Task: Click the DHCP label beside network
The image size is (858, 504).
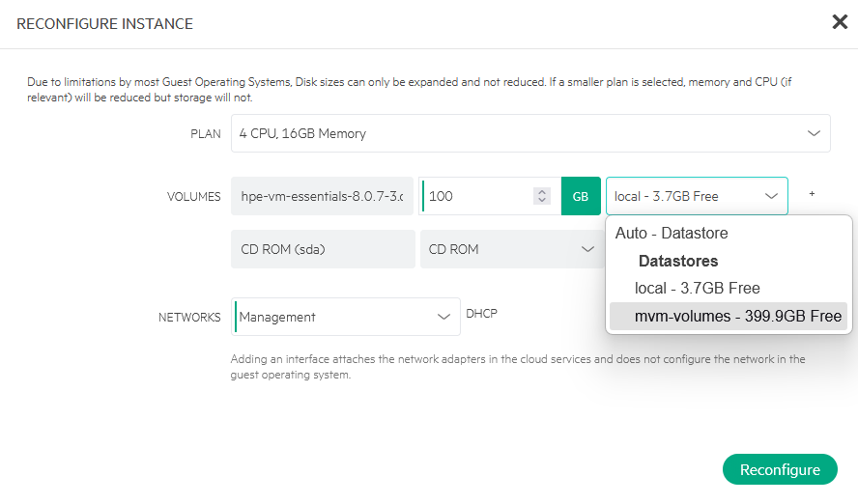Action: pyautogui.click(x=481, y=313)
